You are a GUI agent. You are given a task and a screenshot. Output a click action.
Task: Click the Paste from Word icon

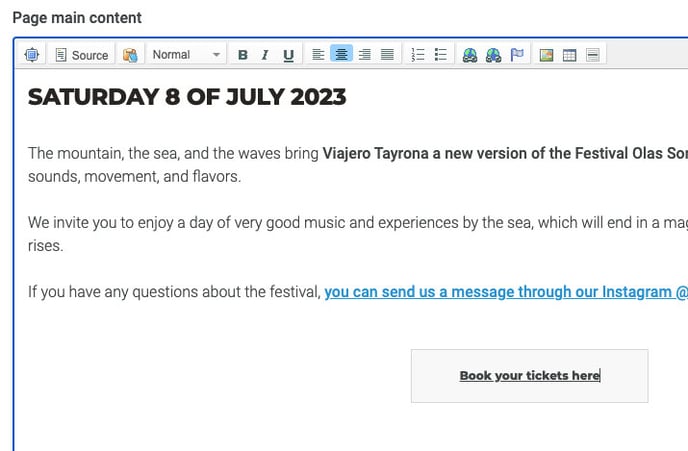point(130,55)
